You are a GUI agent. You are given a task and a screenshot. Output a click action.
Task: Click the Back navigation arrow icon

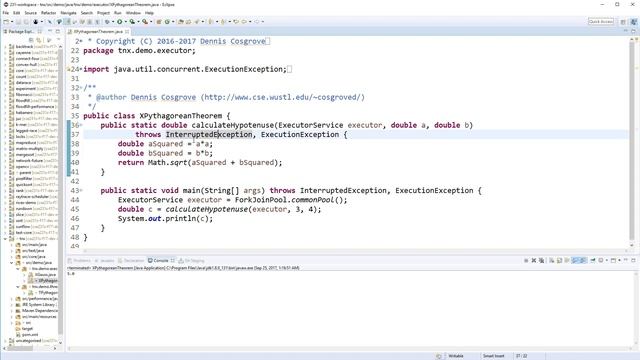coord(244,22)
